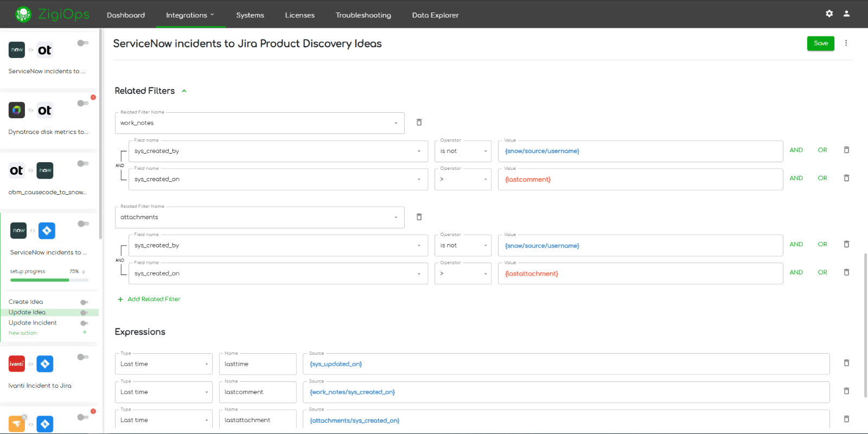Image resolution: width=868 pixels, height=434 pixels.
Task: Open '>' operator dropdown for {lastcomment}
Action: pos(463,180)
